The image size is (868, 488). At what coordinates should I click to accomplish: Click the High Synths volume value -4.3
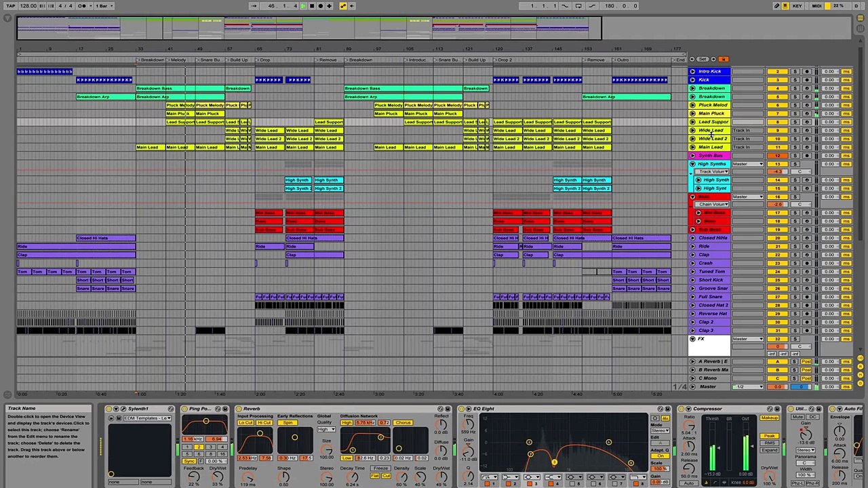[x=777, y=171]
